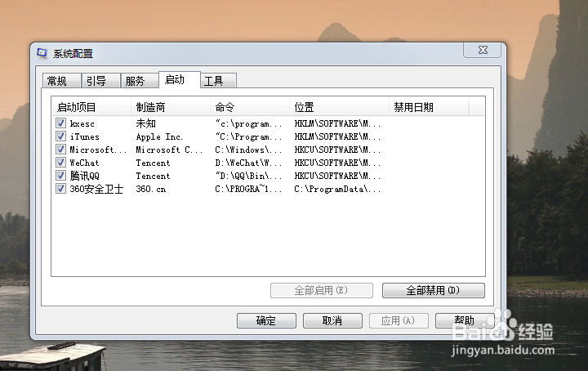Screen dimensions: 588x371
Task: Close the 系统配置 dialog
Action: click(x=483, y=50)
